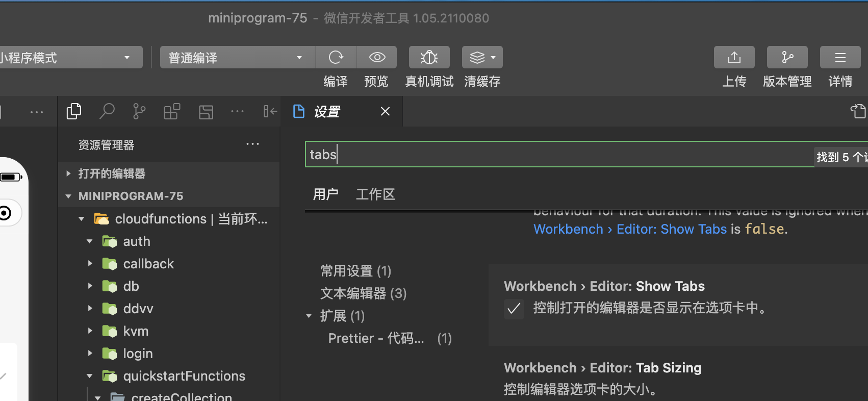
Task: Expand the kvm folder
Action: tap(90, 331)
